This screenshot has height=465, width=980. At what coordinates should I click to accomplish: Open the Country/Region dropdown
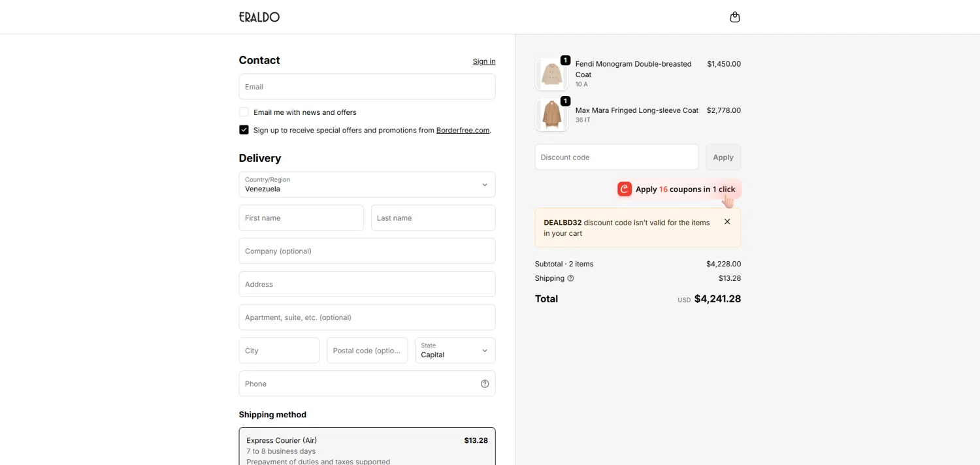click(x=367, y=185)
